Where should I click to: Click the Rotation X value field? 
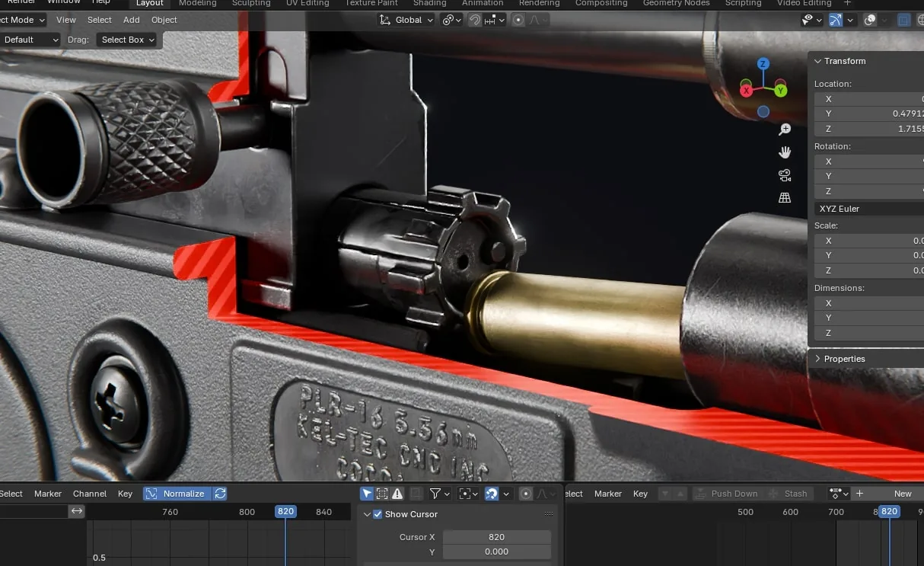point(868,161)
